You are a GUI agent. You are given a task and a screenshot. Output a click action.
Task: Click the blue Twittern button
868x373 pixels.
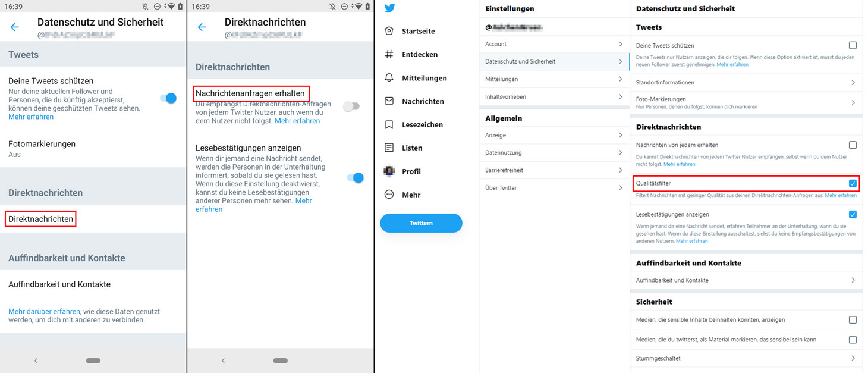tap(421, 223)
